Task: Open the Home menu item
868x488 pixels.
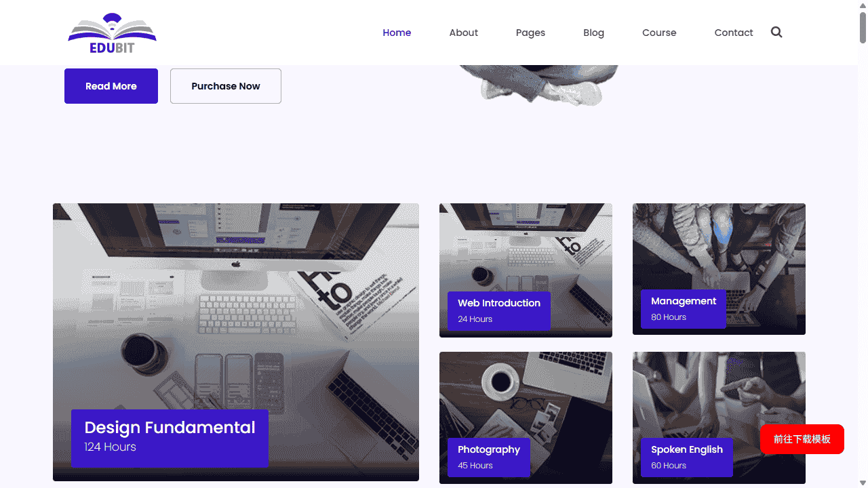Action: [397, 33]
